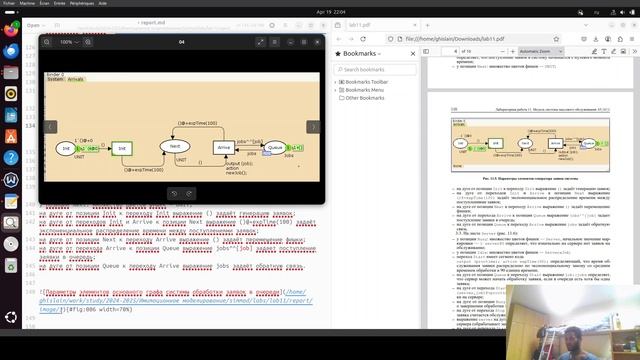The width and height of the screenshot is (640, 360).
Task: Open the text editor dock icon
Action: [11, 201]
